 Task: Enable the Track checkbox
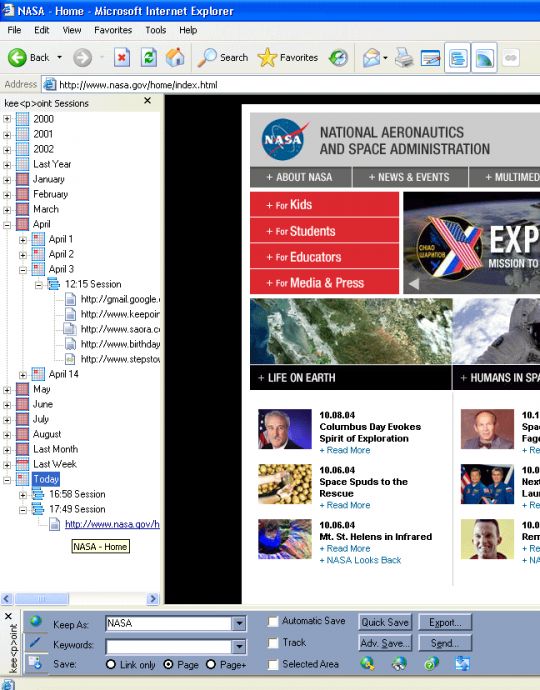[x=273, y=643]
